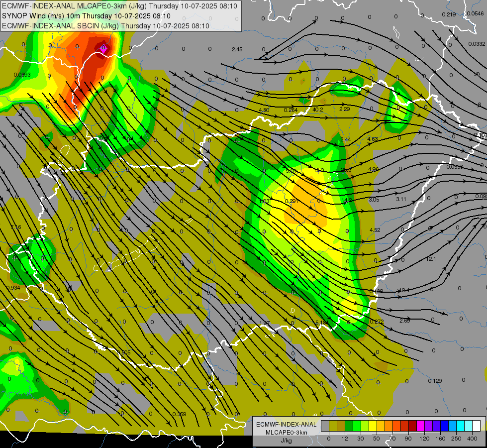Click the map value 4.63
The height and width of the screenshot is (448, 487).
click(x=373, y=139)
